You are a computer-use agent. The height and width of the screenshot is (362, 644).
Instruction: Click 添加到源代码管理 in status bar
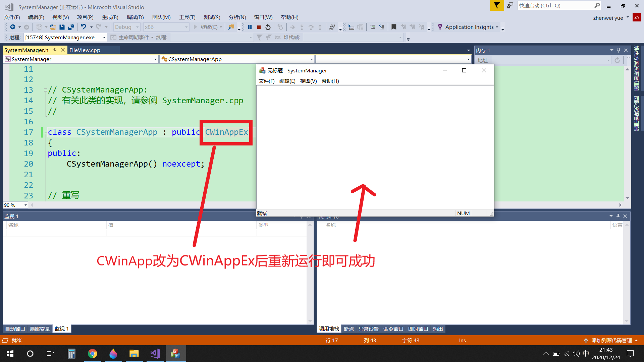pos(611,341)
